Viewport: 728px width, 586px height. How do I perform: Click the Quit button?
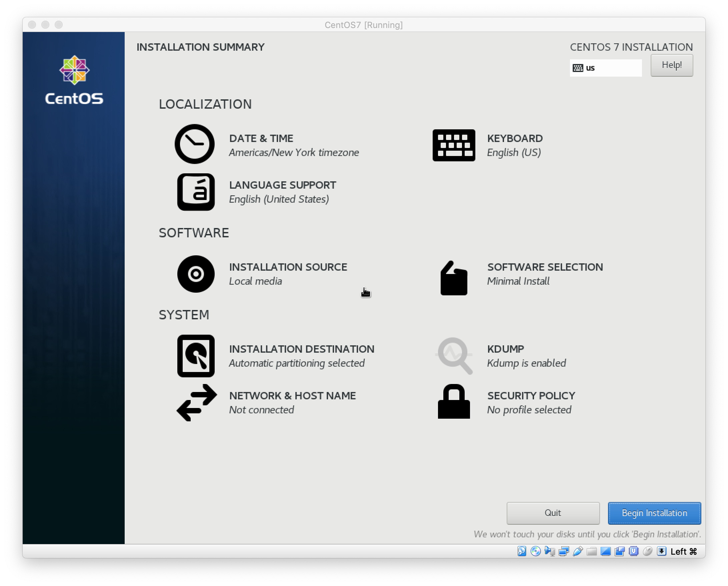553,513
